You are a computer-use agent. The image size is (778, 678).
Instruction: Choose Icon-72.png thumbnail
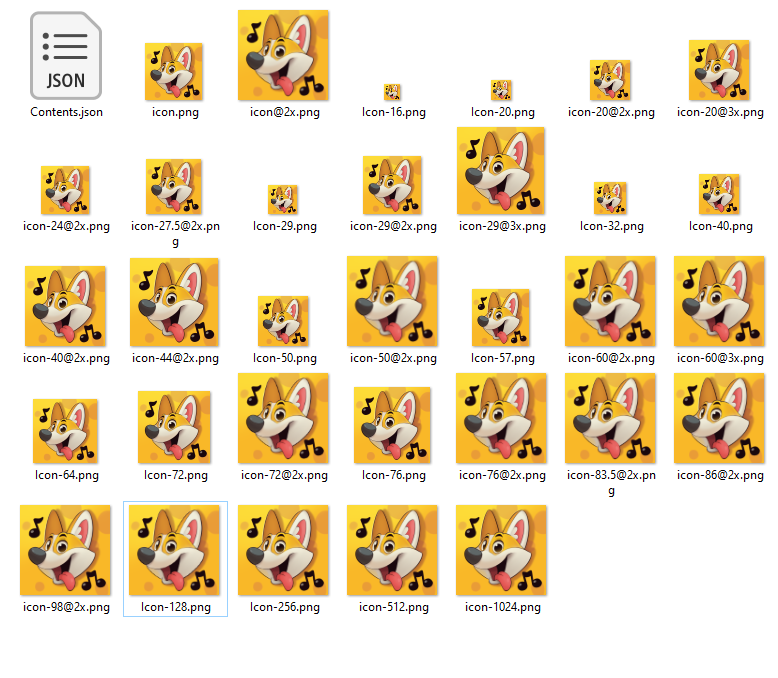174,427
